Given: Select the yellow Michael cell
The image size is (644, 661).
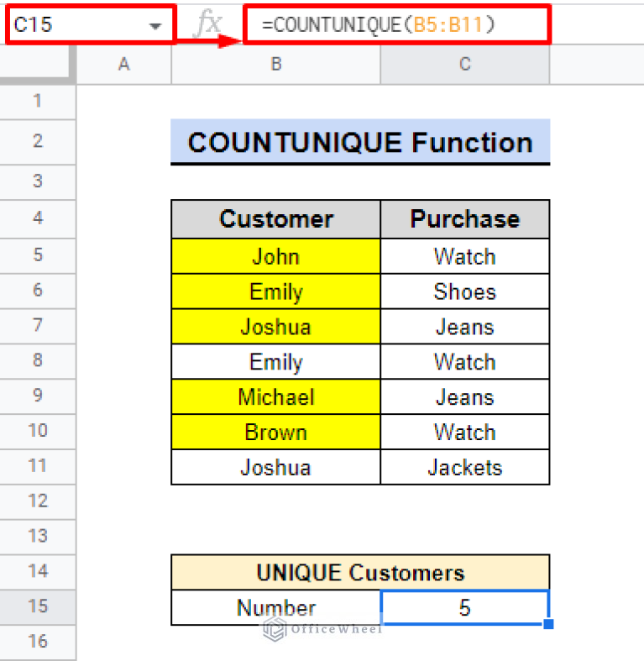Looking at the screenshot, I should point(275,396).
